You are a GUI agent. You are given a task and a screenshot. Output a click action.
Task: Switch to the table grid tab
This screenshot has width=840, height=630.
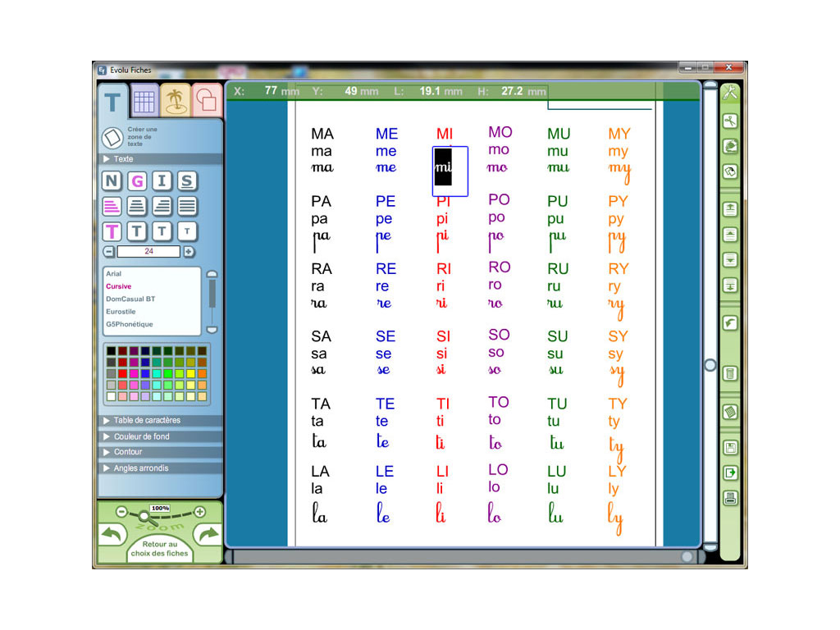click(x=144, y=101)
